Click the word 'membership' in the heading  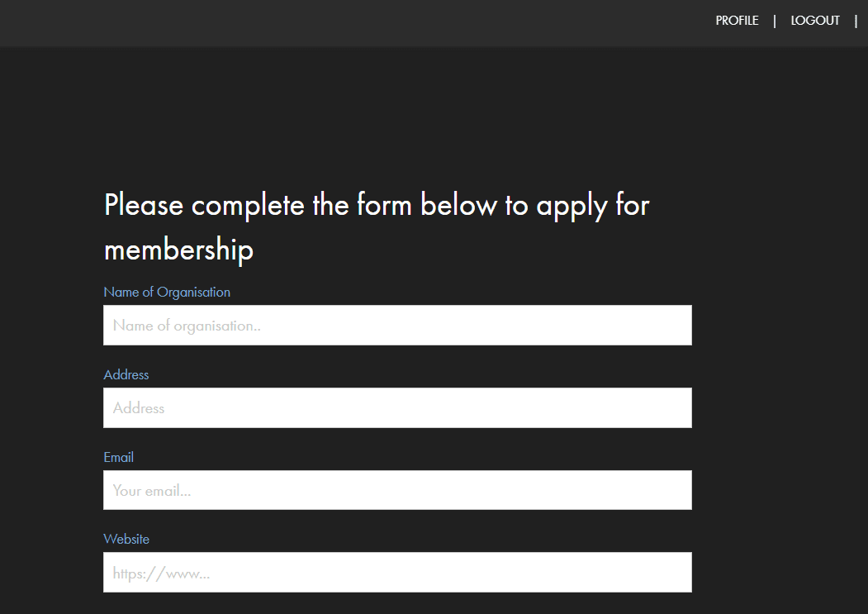(x=178, y=249)
